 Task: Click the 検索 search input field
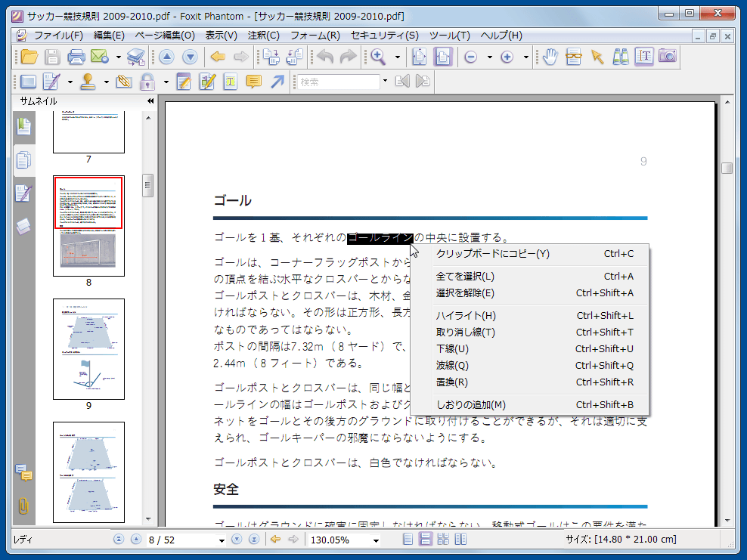(338, 82)
